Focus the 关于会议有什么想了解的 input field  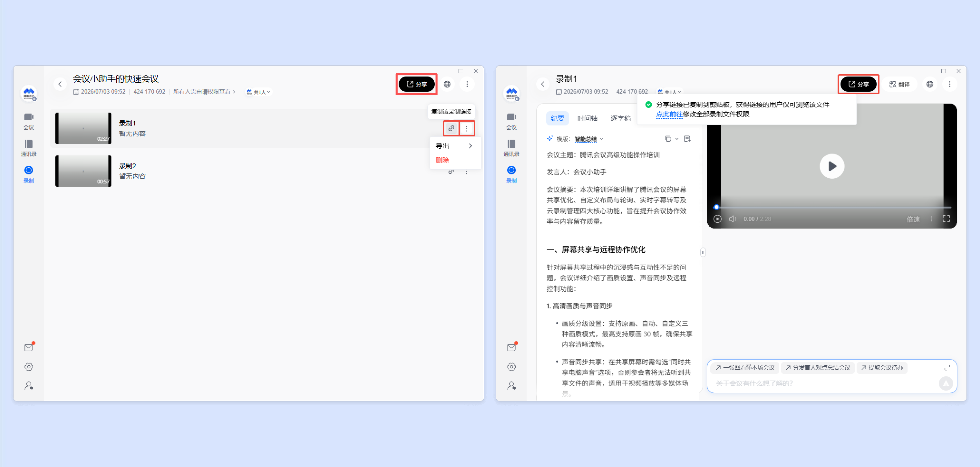(824, 383)
